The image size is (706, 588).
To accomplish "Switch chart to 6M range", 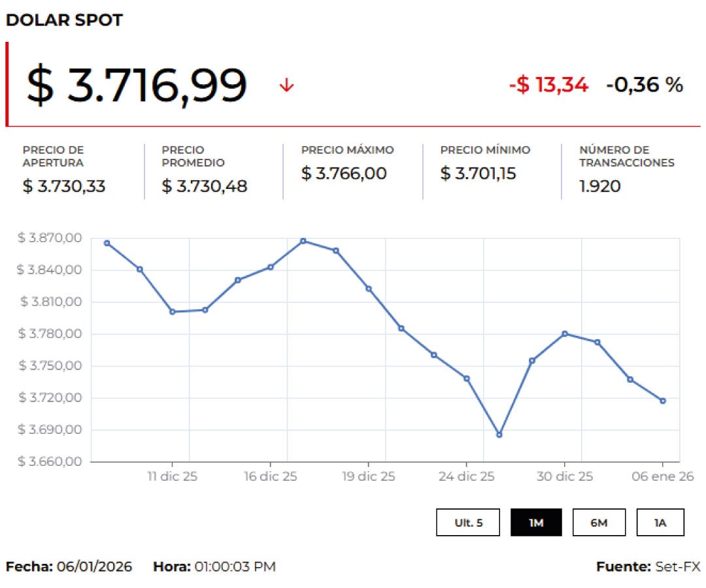I will tap(599, 522).
